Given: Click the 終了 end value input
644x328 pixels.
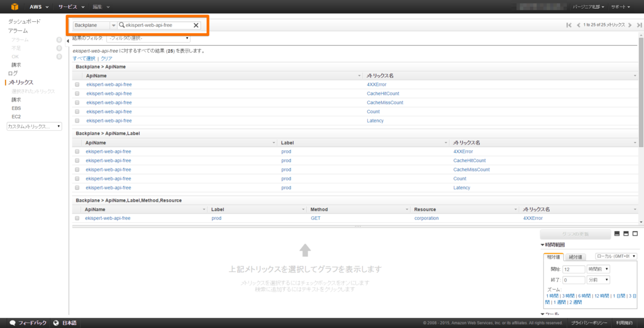Looking at the screenshot, I should point(572,280).
